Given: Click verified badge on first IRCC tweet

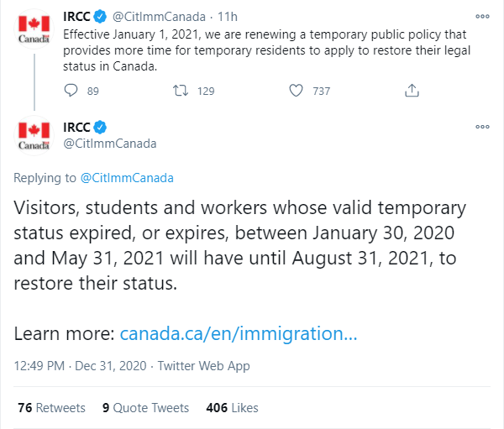Looking at the screenshot, I should click(x=100, y=17).
